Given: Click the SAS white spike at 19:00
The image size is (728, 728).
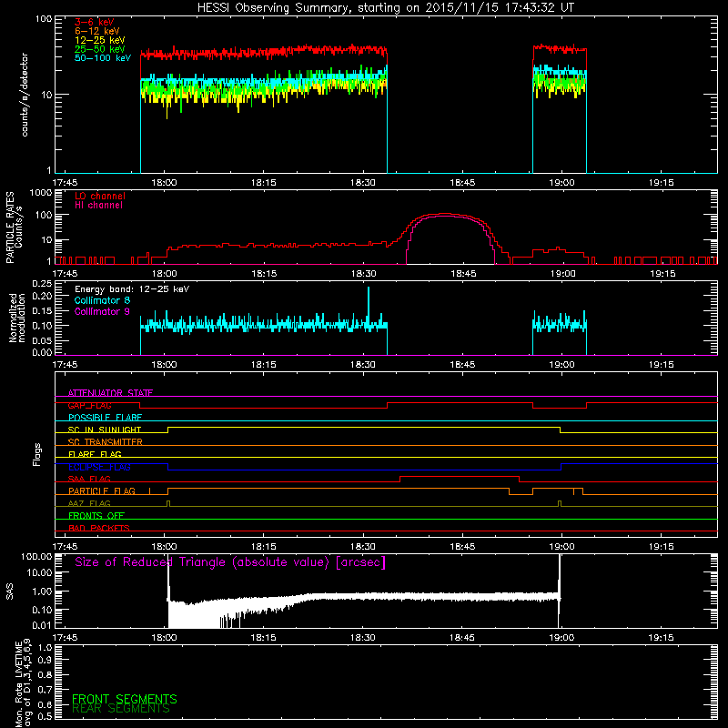Looking at the screenshot, I should (560, 591).
